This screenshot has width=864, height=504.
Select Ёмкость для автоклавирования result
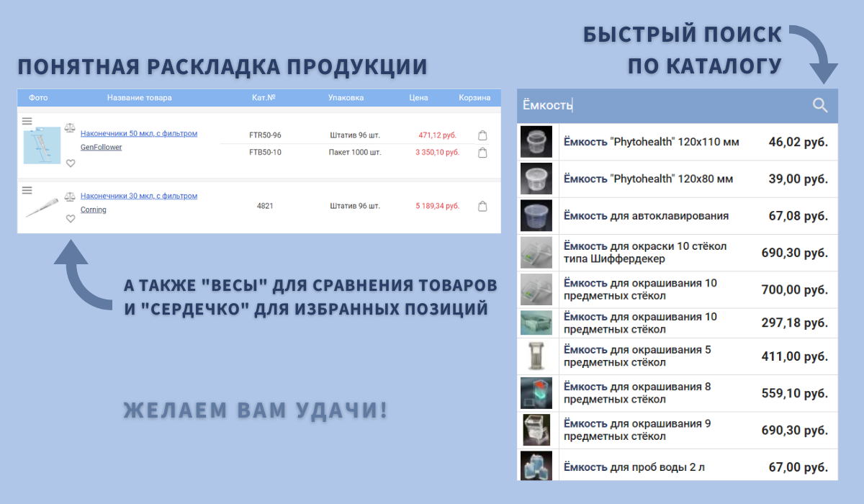[x=645, y=216]
